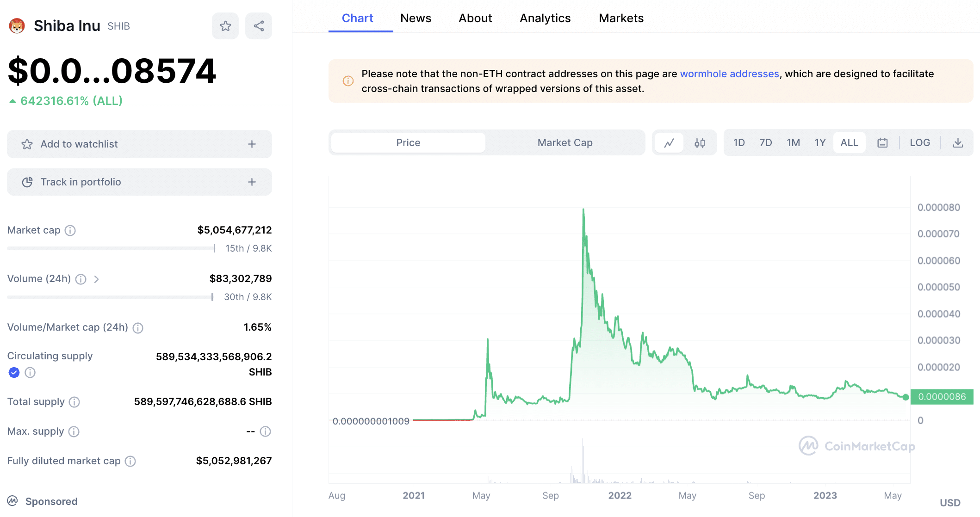Click the verified circulating supply badge
Screen dimensions: 980x517
click(x=14, y=372)
